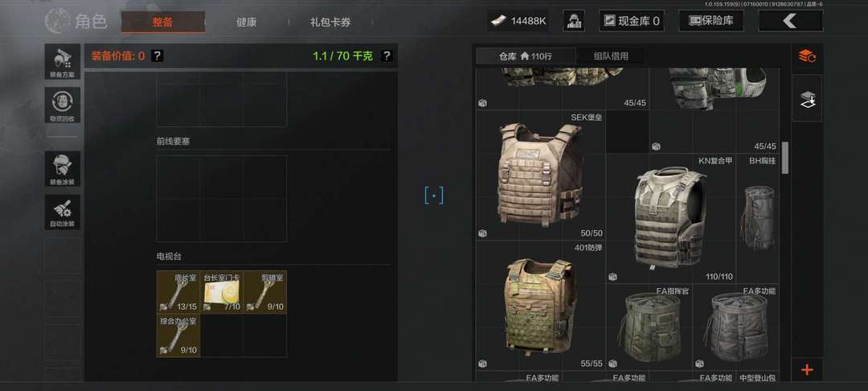Select the 组队借用 storage tab
The height and width of the screenshot is (391, 868).
click(x=611, y=56)
